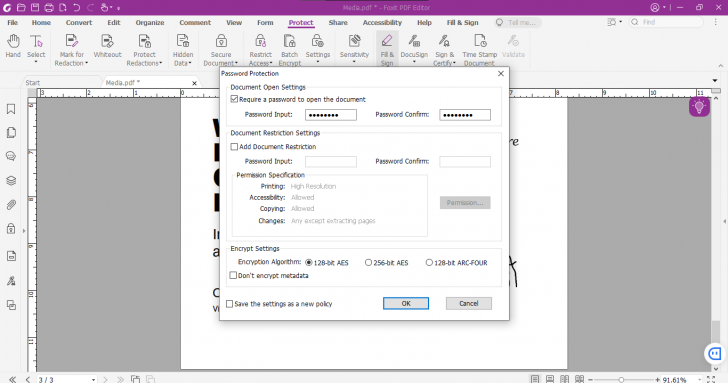Switch to the Accessibility ribbon tab
The height and width of the screenshot is (383, 728).
pyautogui.click(x=382, y=22)
